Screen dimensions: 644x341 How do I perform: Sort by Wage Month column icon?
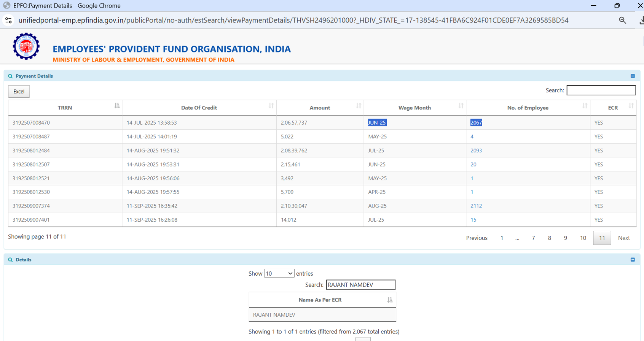pos(461,106)
